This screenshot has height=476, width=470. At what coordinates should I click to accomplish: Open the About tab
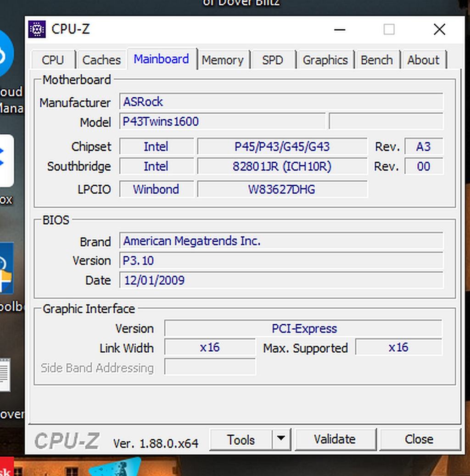pyautogui.click(x=423, y=60)
